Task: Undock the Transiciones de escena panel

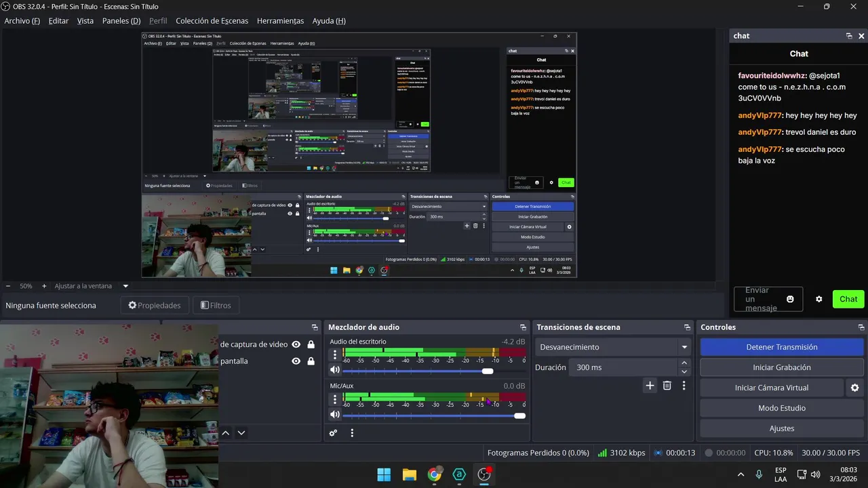Action: tap(687, 327)
